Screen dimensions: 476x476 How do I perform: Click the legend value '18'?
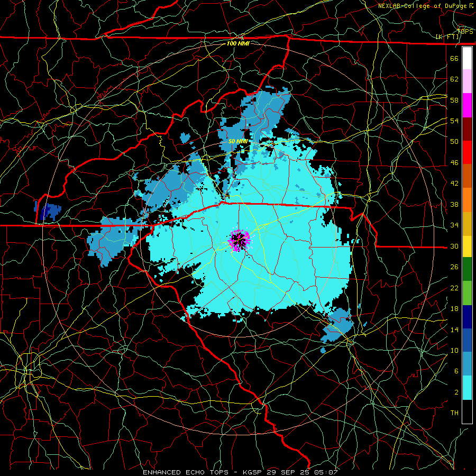point(454,309)
